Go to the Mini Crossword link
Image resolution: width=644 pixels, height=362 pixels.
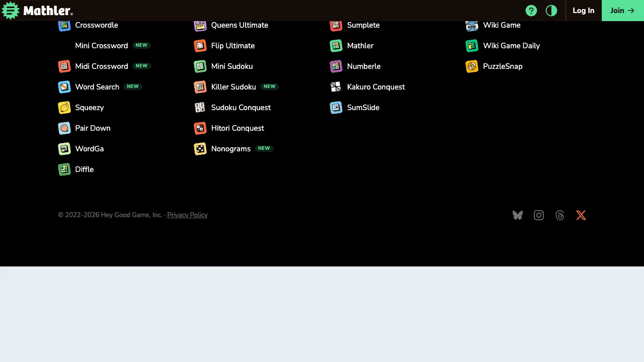[x=102, y=46]
